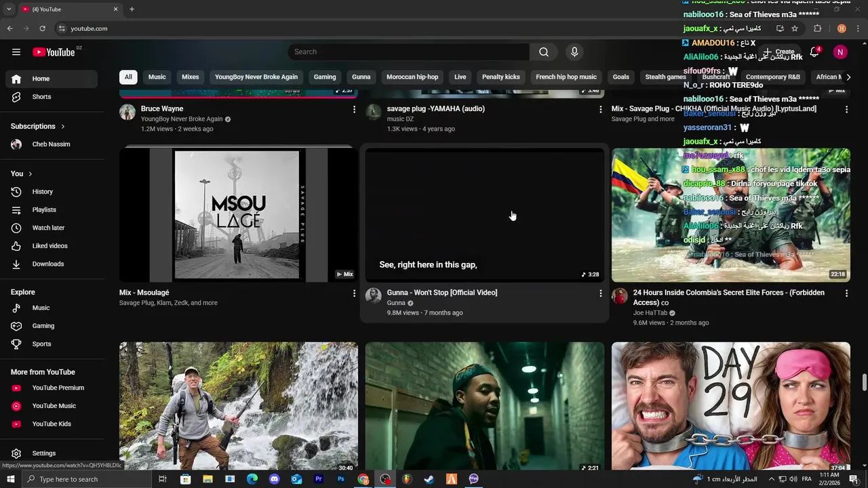Open options for Gunna Won't Stop video
The image size is (868, 488).
coord(600,293)
